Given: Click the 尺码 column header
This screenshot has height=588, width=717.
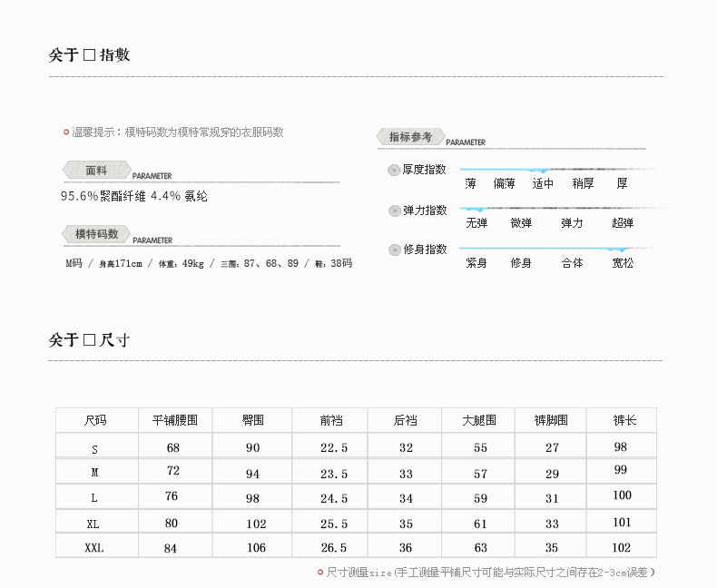Looking at the screenshot, I should pyautogui.click(x=95, y=420).
